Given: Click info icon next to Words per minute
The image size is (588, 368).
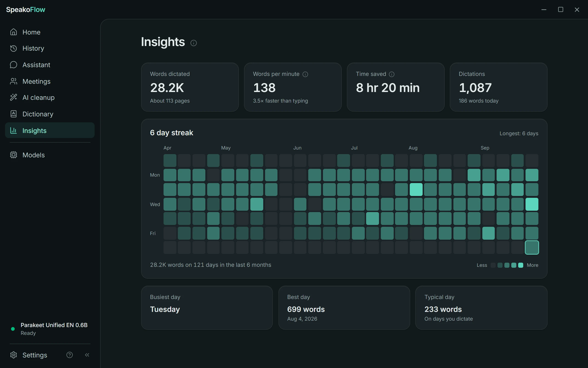Looking at the screenshot, I should click(x=305, y=74).
